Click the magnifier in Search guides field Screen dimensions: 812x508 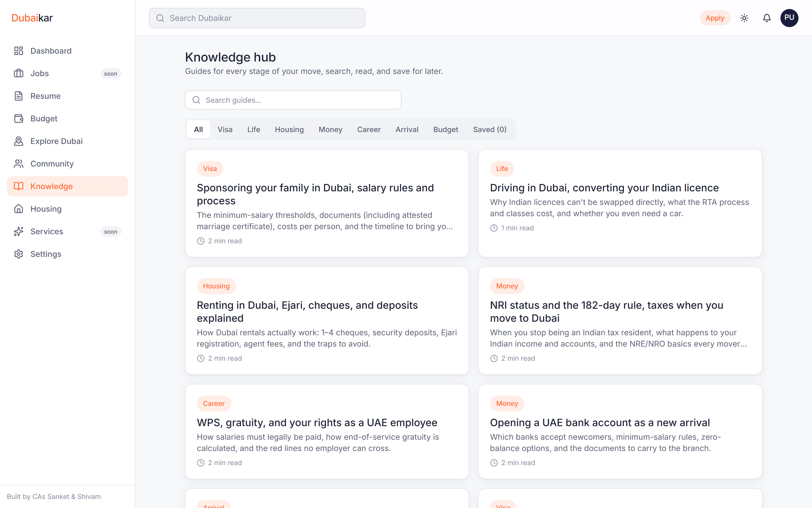pos(196,100)
